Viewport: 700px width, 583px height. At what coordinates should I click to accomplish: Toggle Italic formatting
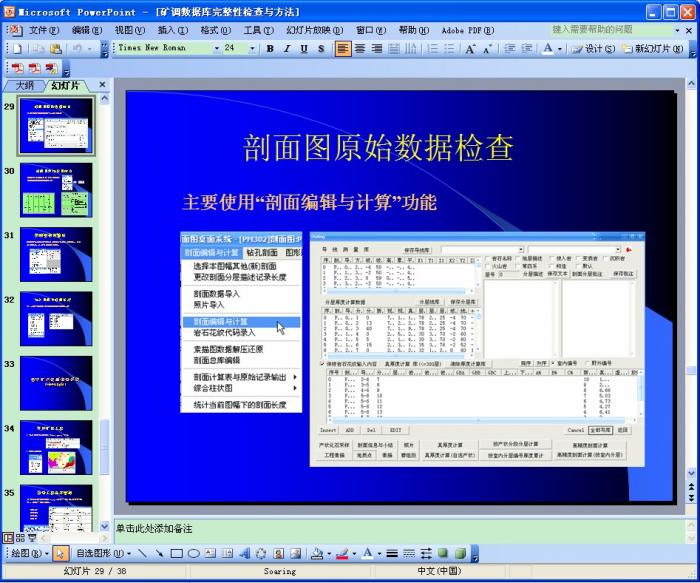tap(287, 48)
